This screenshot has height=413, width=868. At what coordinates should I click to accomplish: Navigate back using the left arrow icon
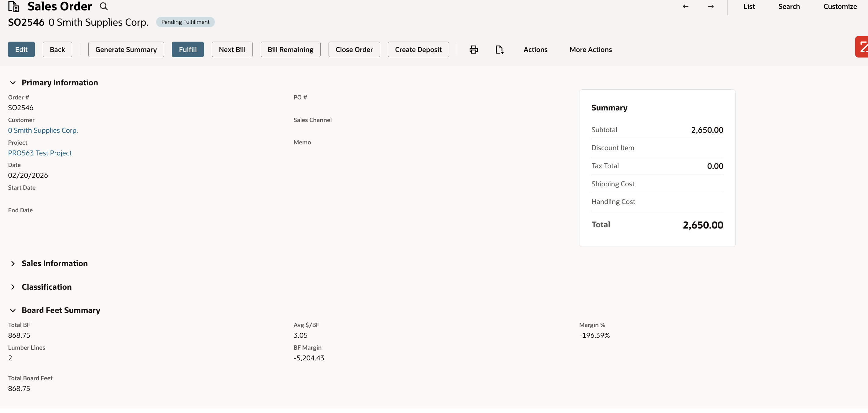pyautogui.click(x=685, y=6)
